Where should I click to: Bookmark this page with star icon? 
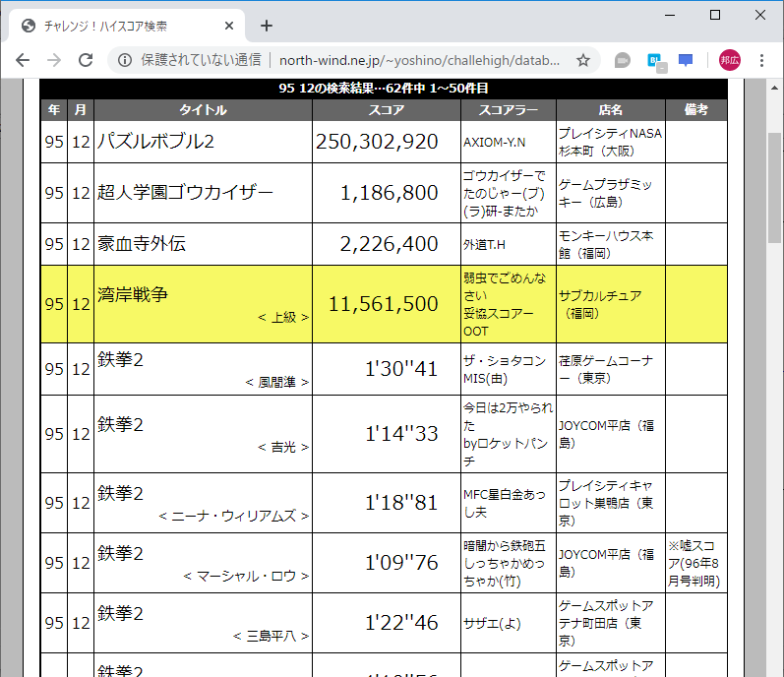[x=583, y=60]
